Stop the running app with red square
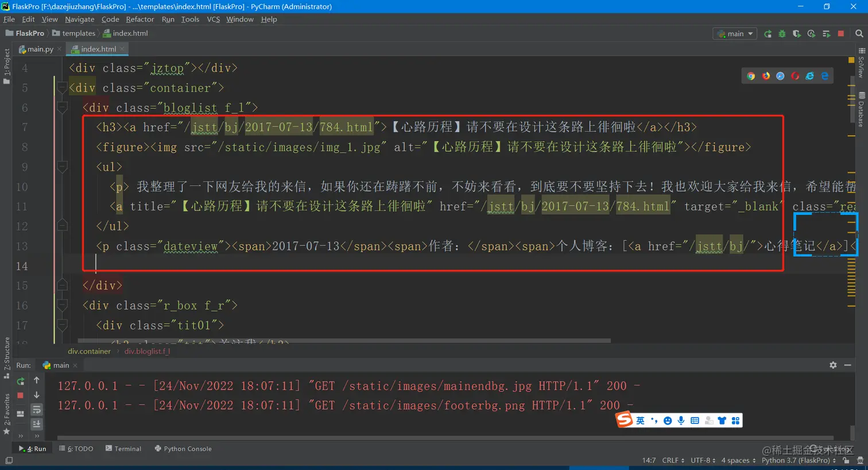The width and height of the screenshot is (868, 470). [x=21, y=395]
